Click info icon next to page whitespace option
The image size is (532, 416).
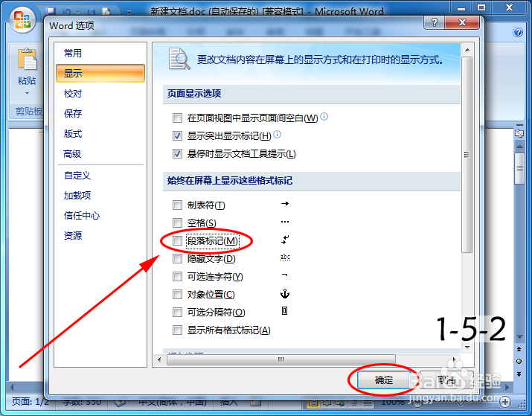pyautogui.click(x=324, y=116)
